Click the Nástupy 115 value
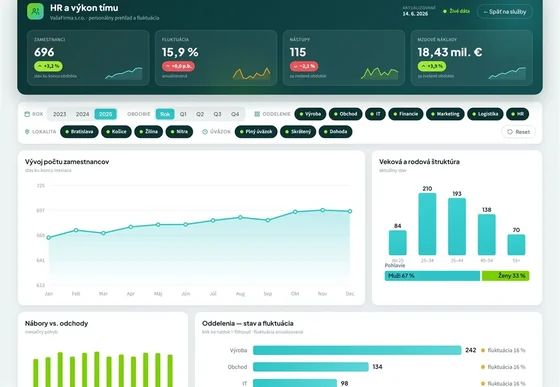 298,52
